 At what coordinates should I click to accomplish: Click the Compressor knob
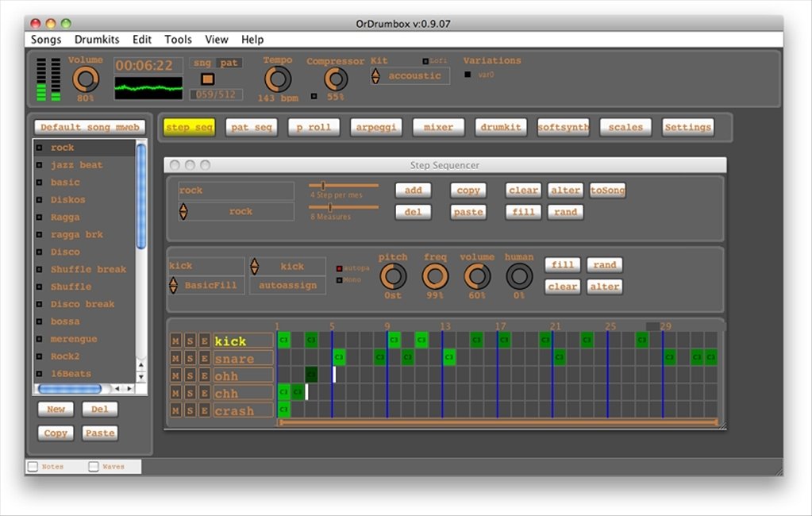pos(336,79)
